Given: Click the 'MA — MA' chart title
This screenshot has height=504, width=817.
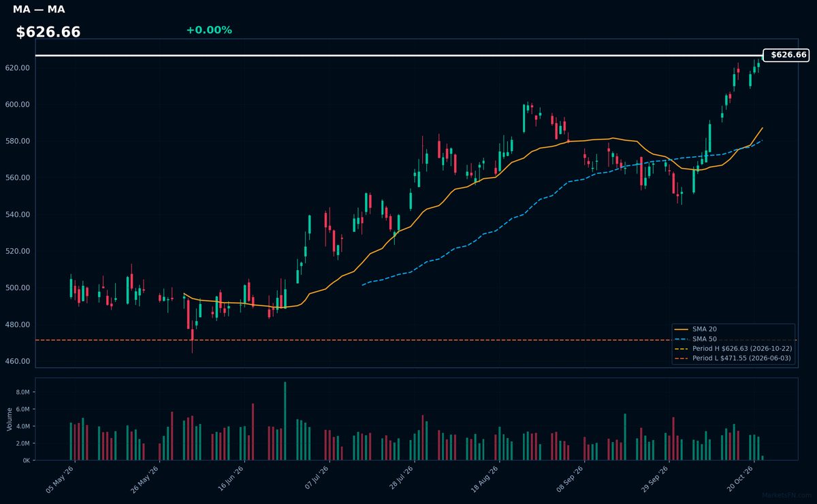Looking at the screenshot, I should point(39,10).
